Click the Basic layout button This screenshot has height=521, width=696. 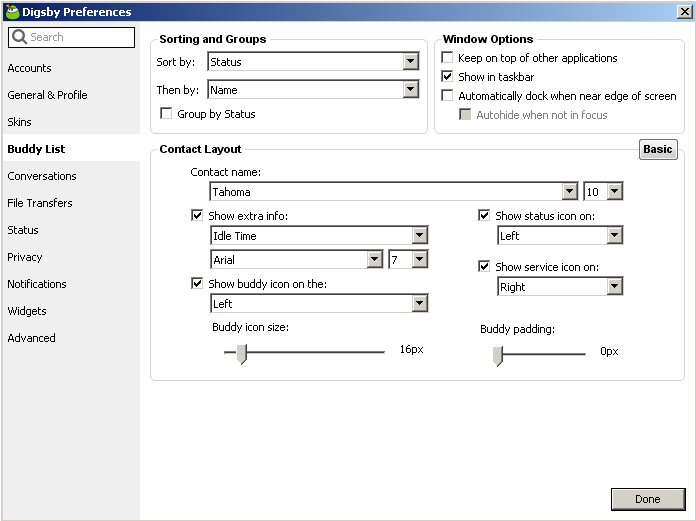click(x=658, y=149)
